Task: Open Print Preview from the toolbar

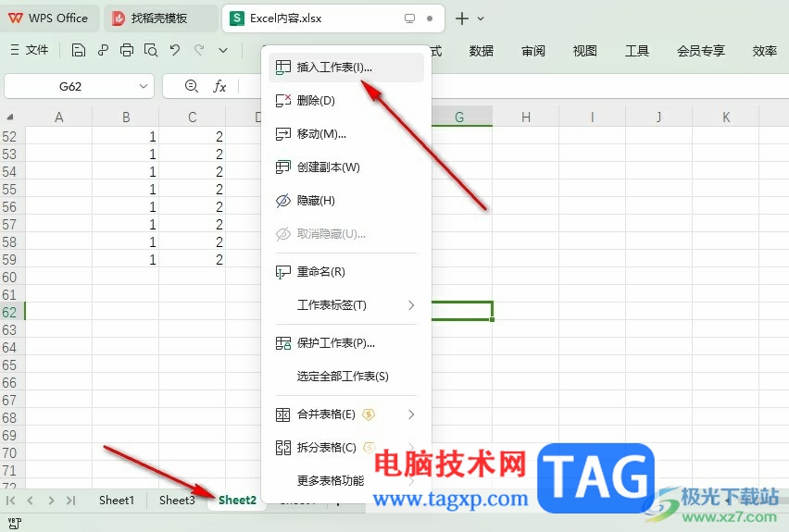Action: click(x=151, y=50)
